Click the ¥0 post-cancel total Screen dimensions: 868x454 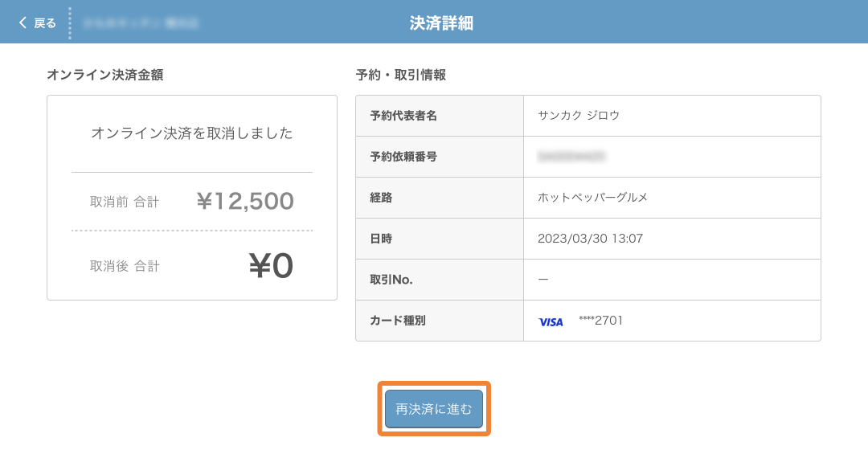coord(271,266)
